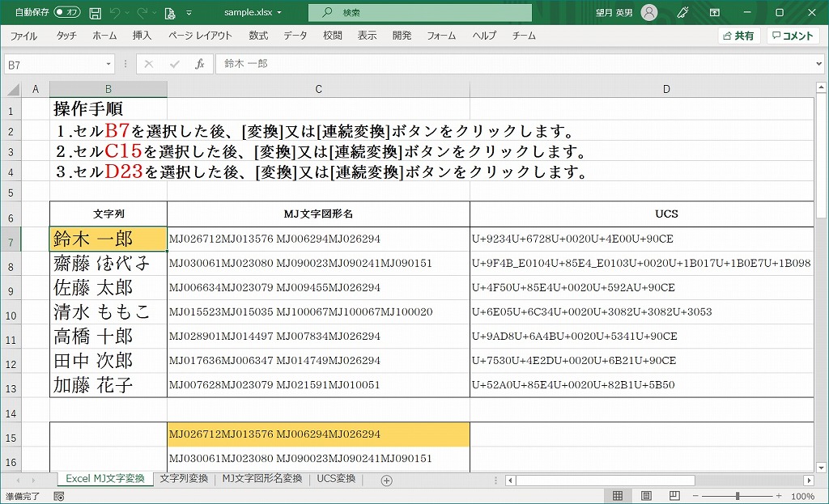The image size is (829, 504).
Task: Click the Select All corner triangle
Action: 13,89
